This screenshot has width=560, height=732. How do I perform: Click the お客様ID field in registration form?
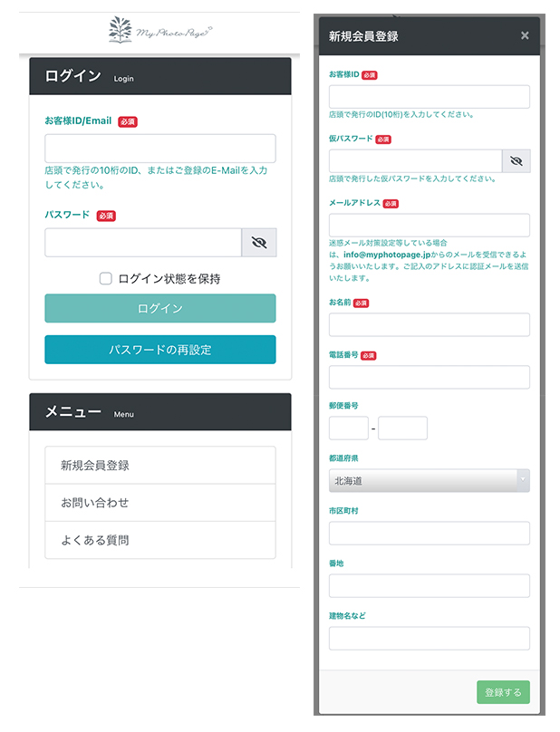coord(429,97)
